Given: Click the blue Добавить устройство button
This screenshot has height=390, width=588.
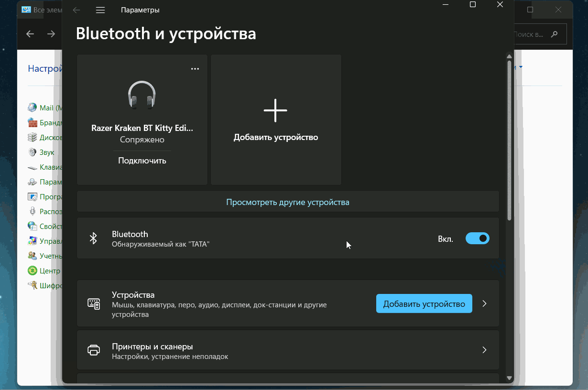Looking at the screenshot, I should 424,304.
